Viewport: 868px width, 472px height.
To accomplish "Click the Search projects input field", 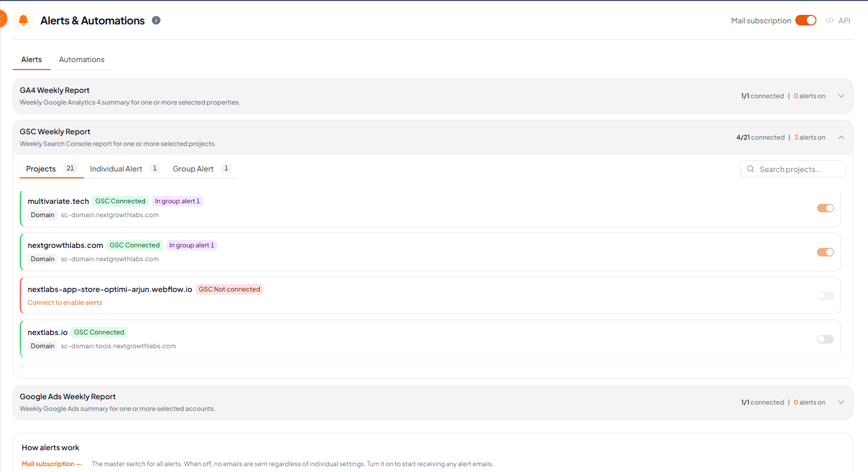I will coord(793,169).
